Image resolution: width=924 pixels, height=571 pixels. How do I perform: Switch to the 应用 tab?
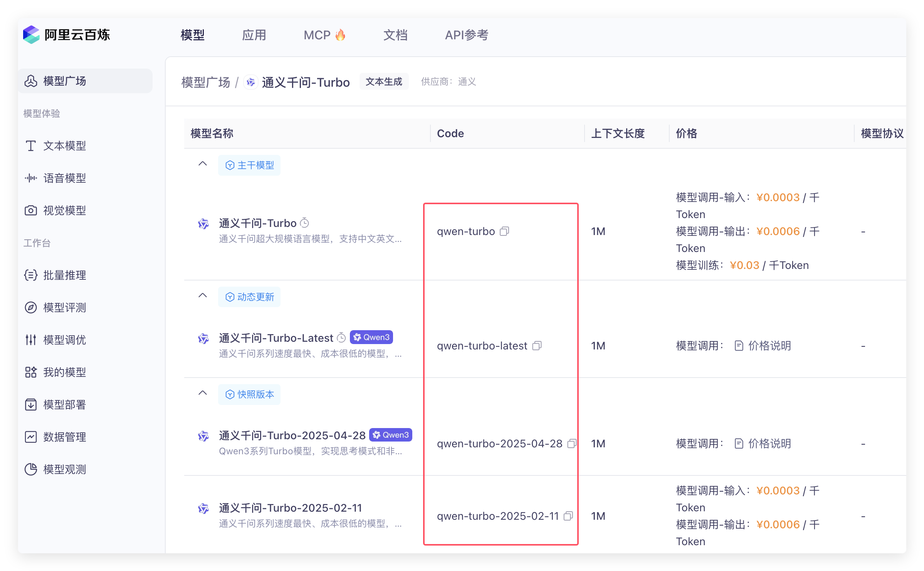pos(254,35)
